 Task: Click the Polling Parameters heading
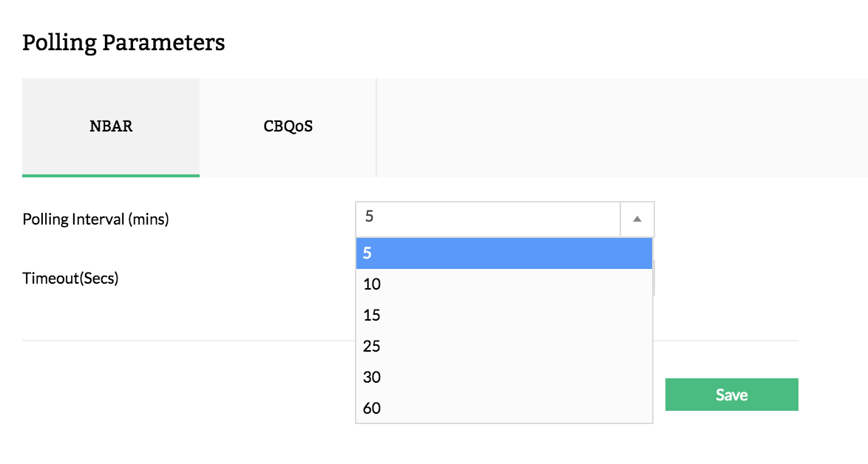[x=123, y=43]
